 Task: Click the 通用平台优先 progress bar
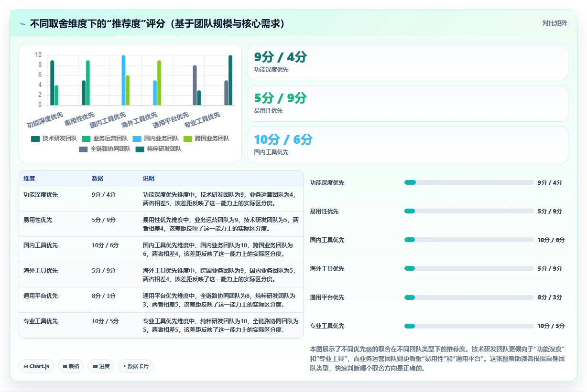tap(469, 297)
